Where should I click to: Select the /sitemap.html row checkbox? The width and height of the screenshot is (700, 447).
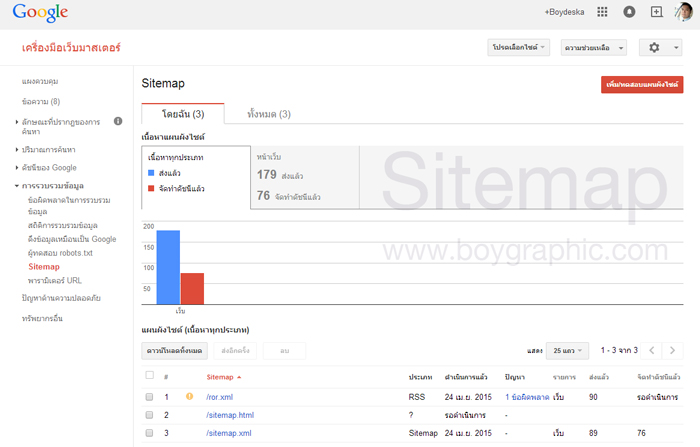coord(150,415)
